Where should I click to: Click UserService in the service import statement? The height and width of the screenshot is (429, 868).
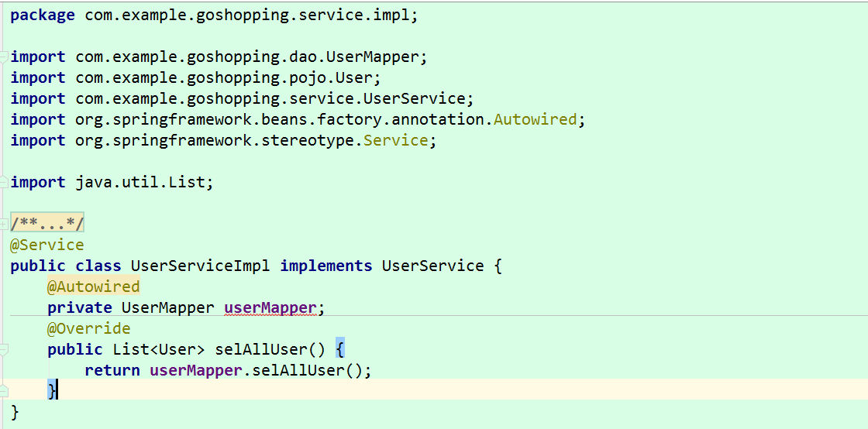click(x=414, y=98)
